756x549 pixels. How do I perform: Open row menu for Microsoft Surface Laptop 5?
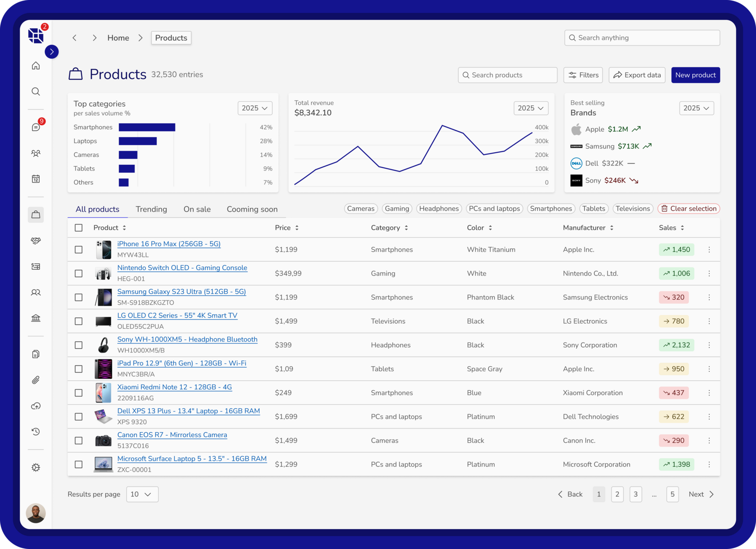click(x=709, y=464)
